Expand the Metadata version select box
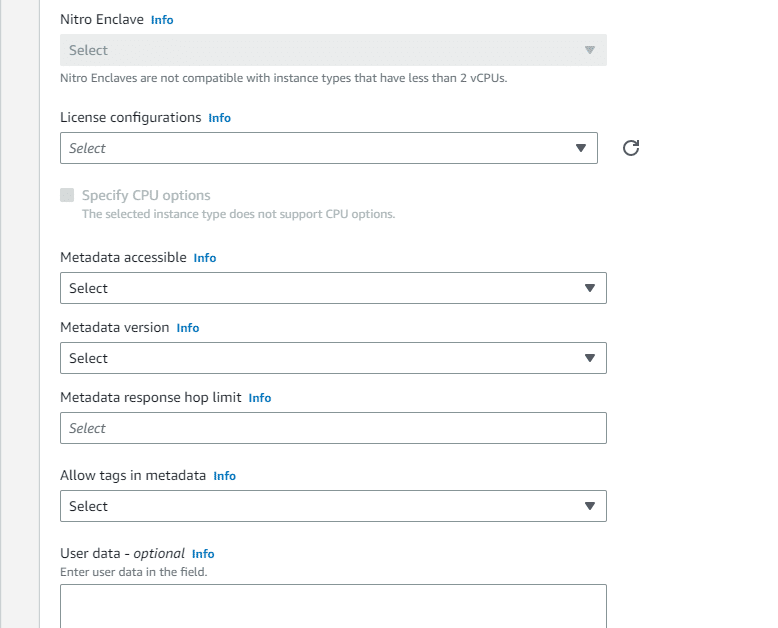Viewport: 778px width, 628px height. click(x=333, y=358)
